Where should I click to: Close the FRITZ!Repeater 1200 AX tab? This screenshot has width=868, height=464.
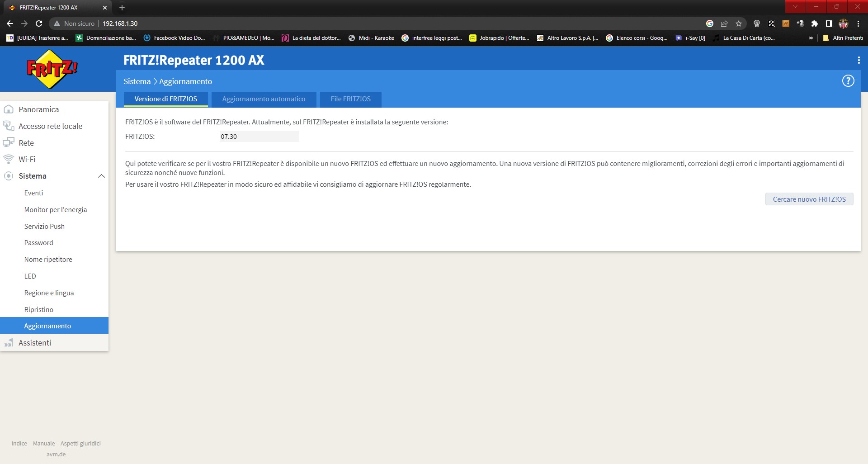(x=105, y=8)
